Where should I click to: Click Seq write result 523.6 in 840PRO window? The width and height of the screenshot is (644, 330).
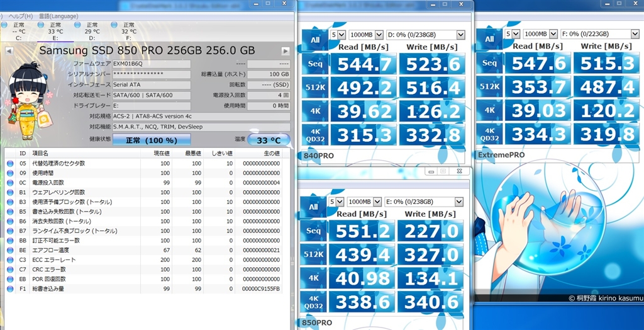tap(433, 64)
